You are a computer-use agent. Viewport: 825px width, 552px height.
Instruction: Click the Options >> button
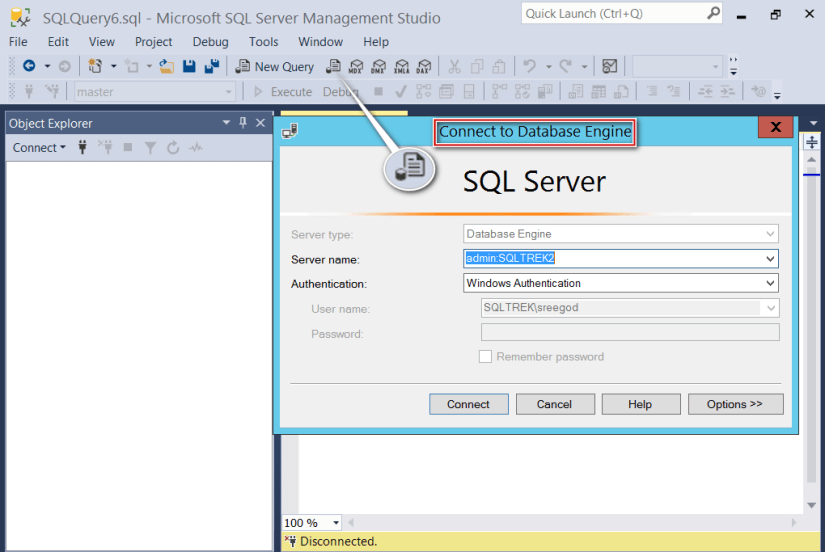(x=735, y=405)
